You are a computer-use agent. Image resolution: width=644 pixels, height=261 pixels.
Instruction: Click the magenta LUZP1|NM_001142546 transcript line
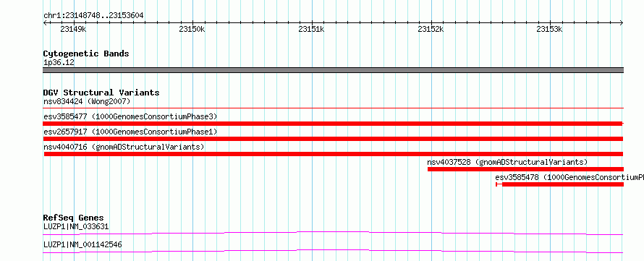(333, 251)
